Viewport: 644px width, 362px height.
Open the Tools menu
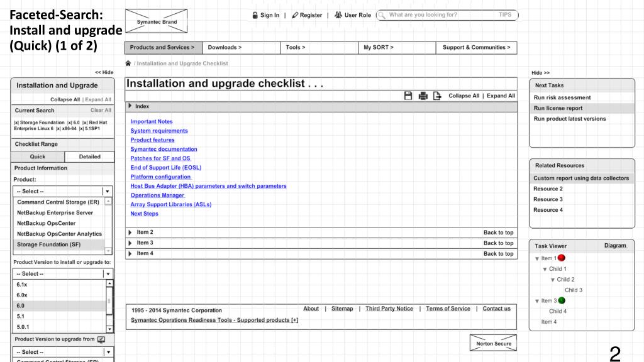(x=319, y=48)
